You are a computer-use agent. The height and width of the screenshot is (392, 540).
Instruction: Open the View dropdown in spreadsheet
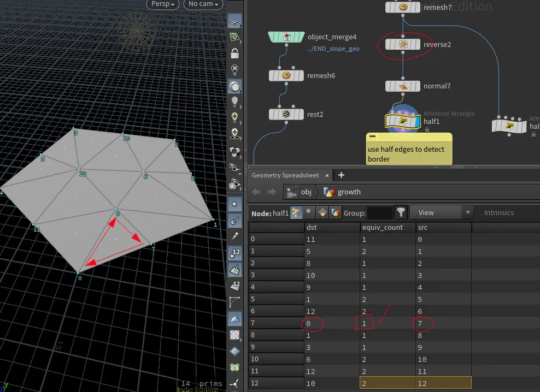click(442, 213)
